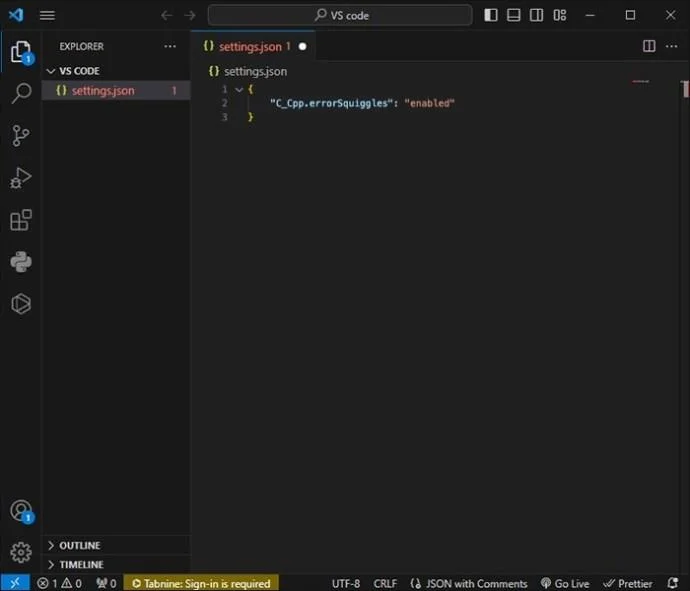Open the Python extension panel
This screenshot has height=591, width=690.
21,262
